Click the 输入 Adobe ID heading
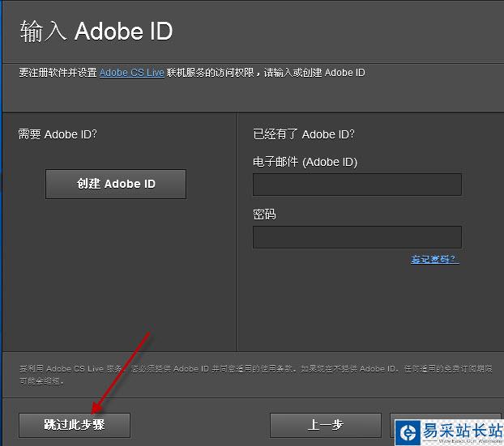 (x=96, y=32)
